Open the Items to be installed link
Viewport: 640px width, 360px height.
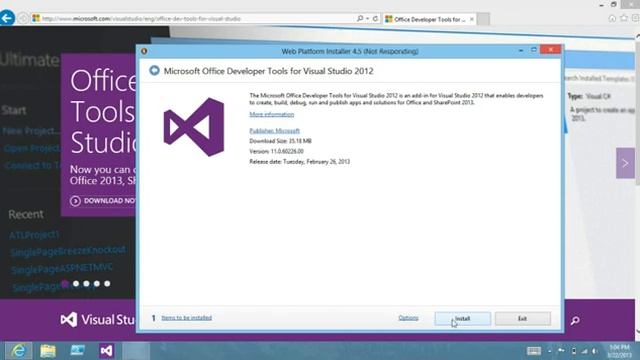187,318
